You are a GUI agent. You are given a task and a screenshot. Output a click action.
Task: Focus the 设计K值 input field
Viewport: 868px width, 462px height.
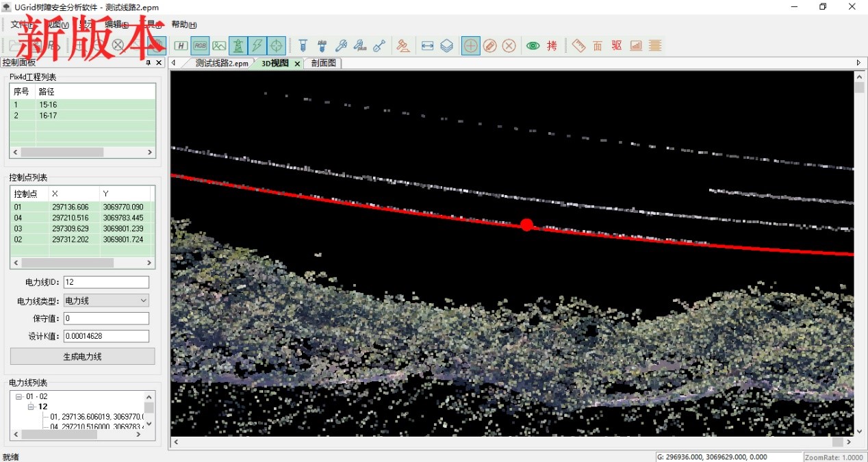click(x=106, y=336)
